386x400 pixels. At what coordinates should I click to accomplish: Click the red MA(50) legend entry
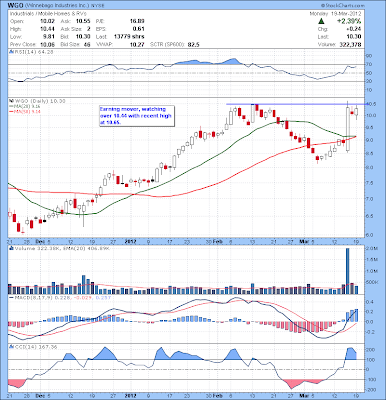tap(24, 111)
